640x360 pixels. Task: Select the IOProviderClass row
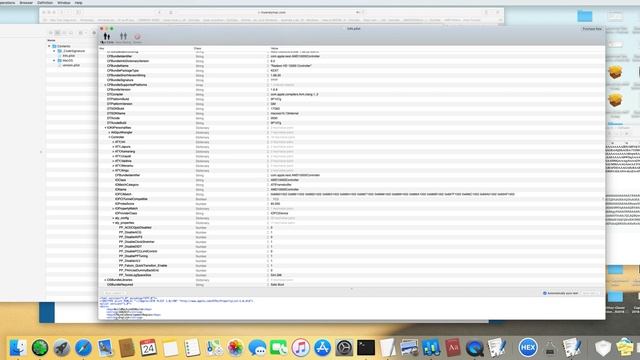click(x=352, y=213)
